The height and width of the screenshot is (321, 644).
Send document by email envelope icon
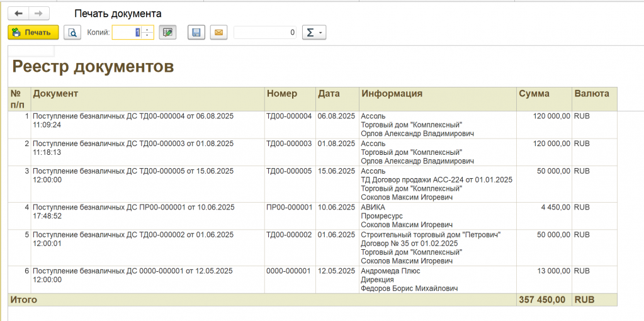point(218,33)
